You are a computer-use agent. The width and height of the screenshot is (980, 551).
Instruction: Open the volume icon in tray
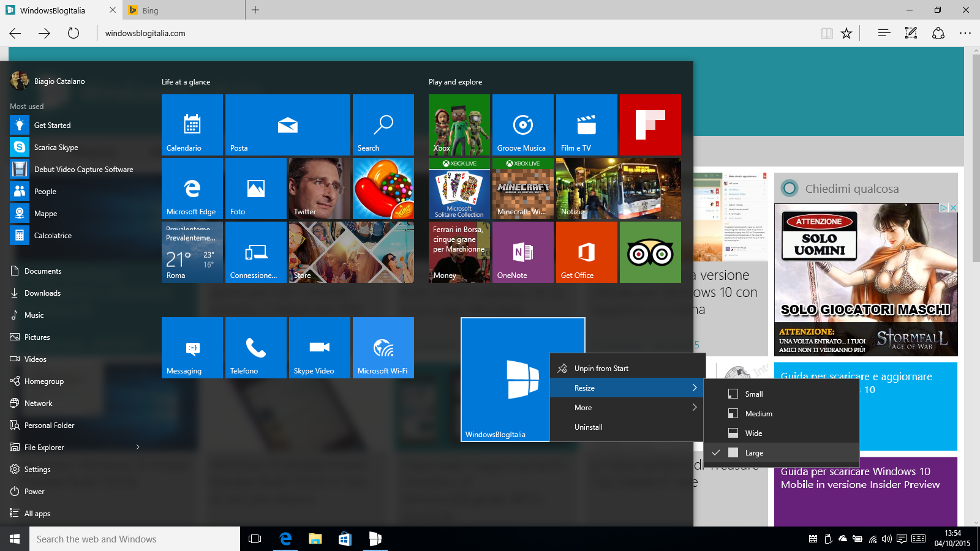coord(887,539)
